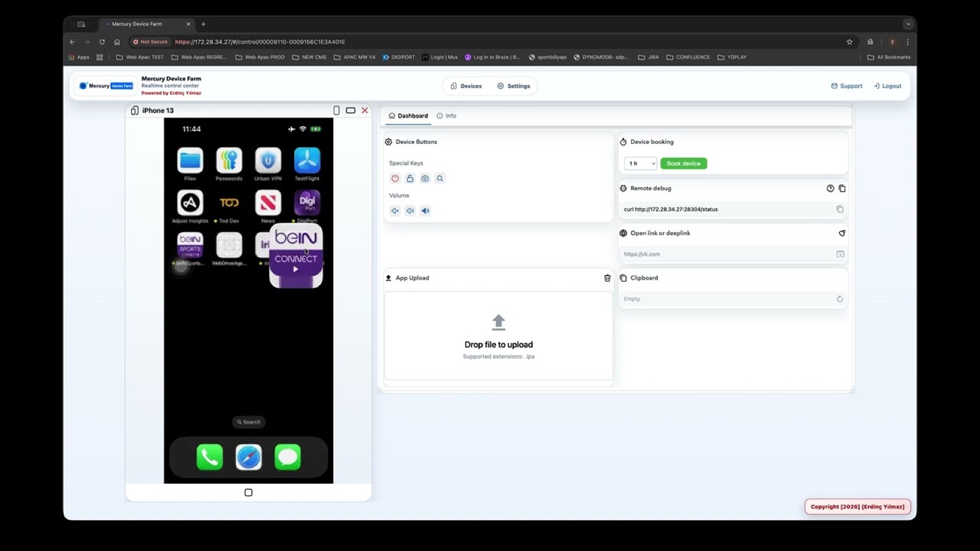Tap the iPhone home screen Search pill
The width and height of the screenshot is (980, 551).
click(x=249, y=422)
